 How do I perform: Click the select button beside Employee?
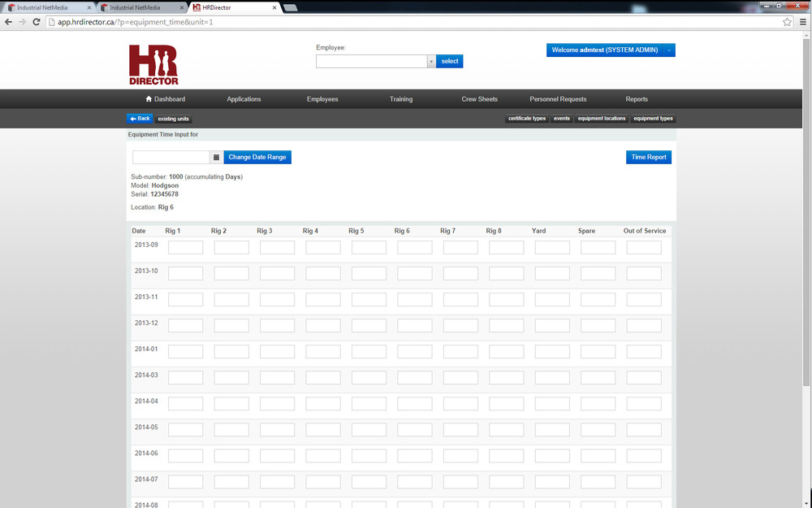tap(450, 61)
